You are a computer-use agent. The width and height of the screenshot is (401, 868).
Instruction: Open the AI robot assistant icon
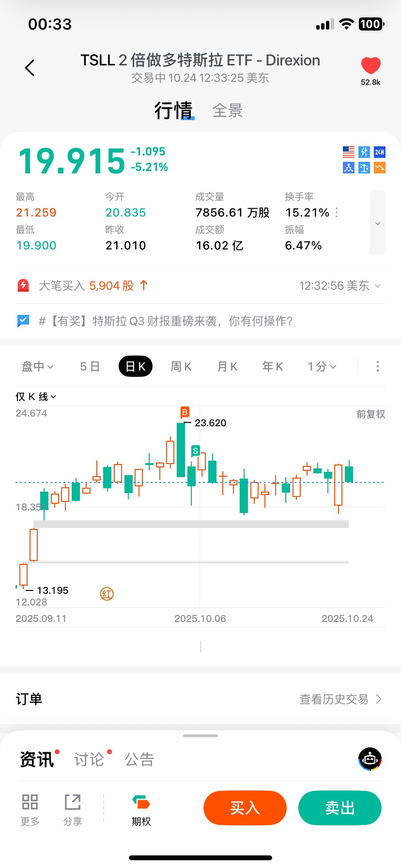point(370,759)
